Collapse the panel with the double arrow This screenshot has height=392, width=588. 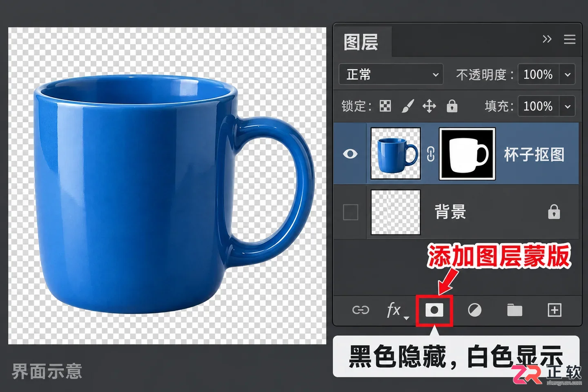point(547,39)
